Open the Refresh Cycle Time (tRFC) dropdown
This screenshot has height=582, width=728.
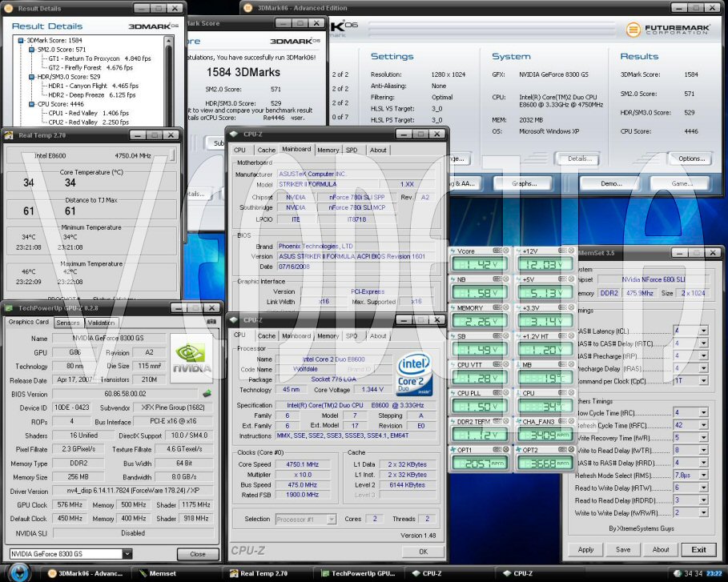704,425
